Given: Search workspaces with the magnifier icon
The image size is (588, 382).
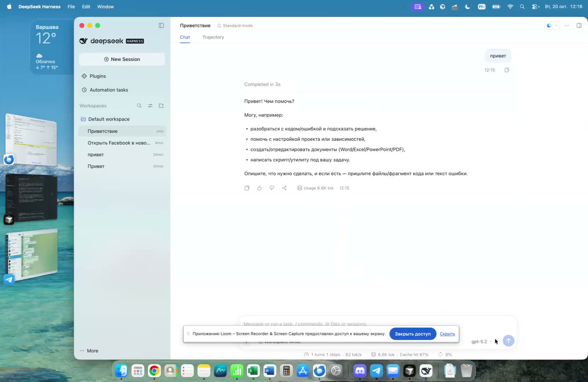Looking at the screenshot, I should [x=139, y=106].
